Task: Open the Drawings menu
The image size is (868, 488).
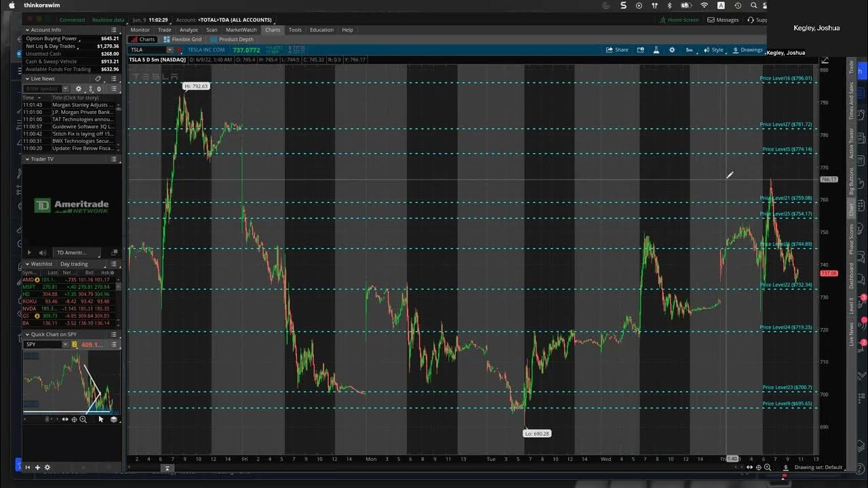Action: (747, 49)
